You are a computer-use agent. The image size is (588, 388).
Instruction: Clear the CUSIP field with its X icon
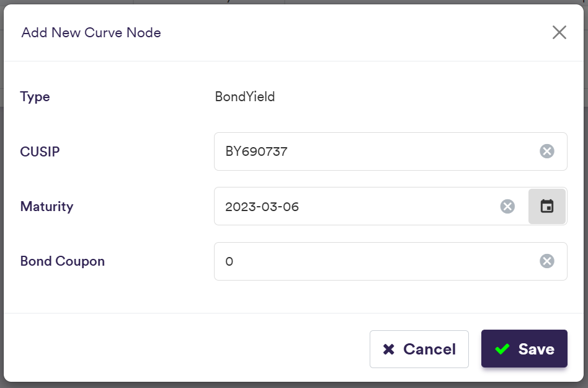tap(546, 151)
